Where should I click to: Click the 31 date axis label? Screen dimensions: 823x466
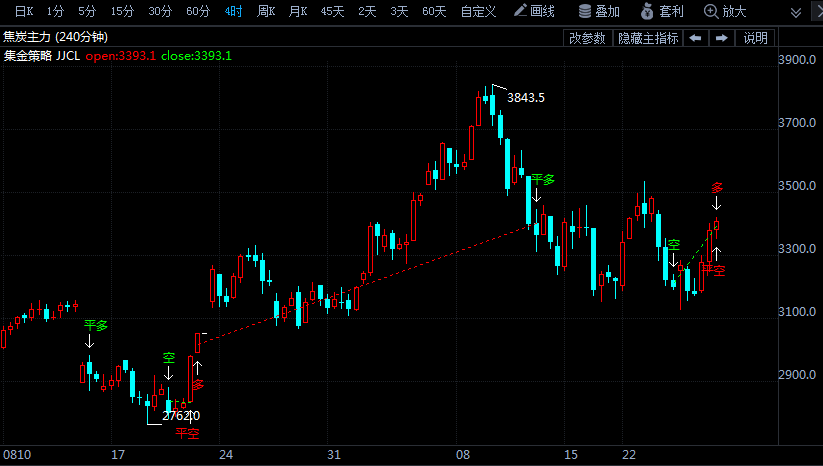coord(334,455)
